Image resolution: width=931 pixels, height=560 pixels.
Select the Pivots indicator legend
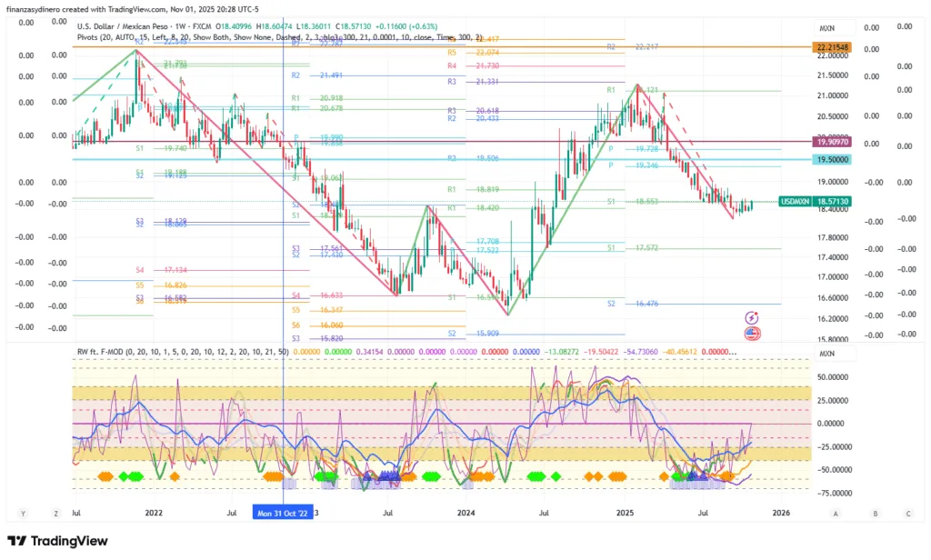90,38
